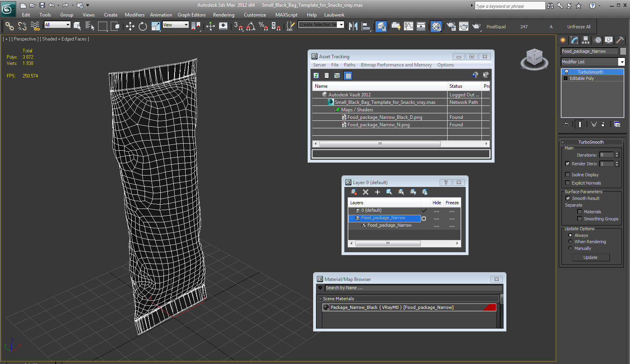Collapse Food_package_Narrow layer in Layers list

(x=351, y=218)
